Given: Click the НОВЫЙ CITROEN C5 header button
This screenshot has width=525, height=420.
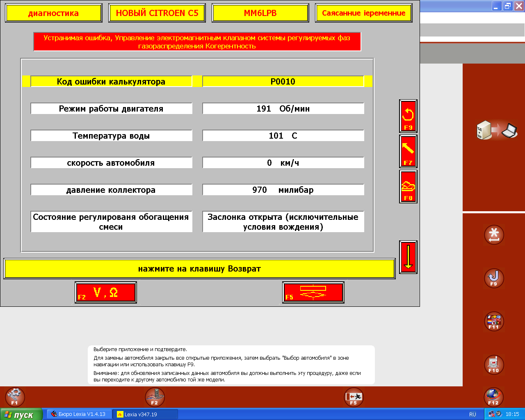Looking at the screenshot, I should click(157, 13).
